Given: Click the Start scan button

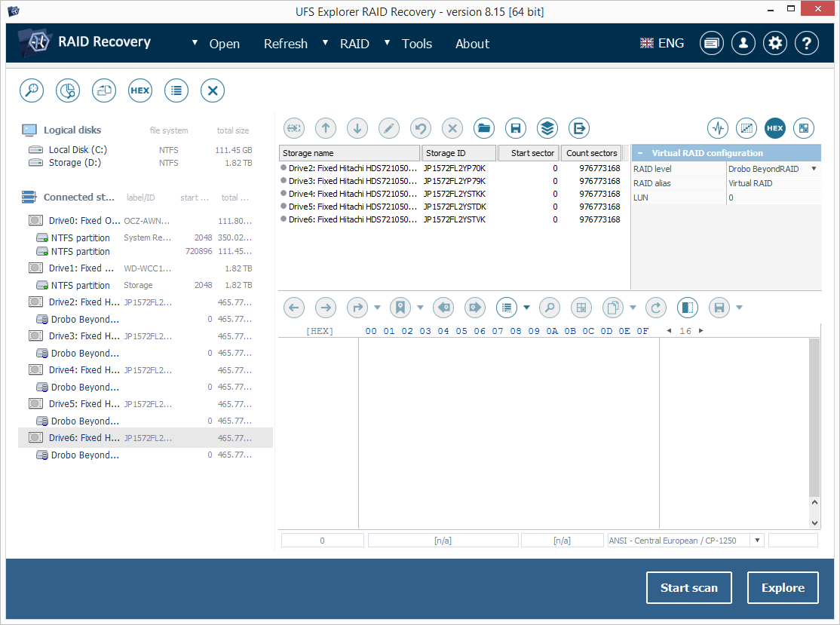Looking at the screenshot, I should (x=689, y=587).
